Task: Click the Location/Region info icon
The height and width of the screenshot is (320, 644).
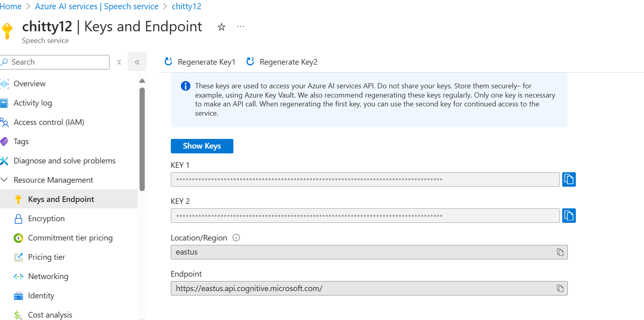Action: pyautogui.click(x=236, y=238)
